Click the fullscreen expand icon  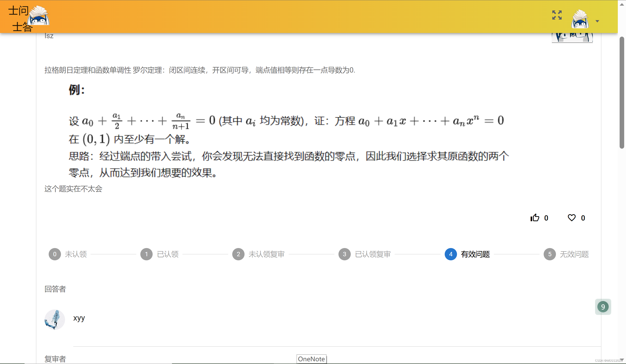pyautogui.click(x=557, y=15)
